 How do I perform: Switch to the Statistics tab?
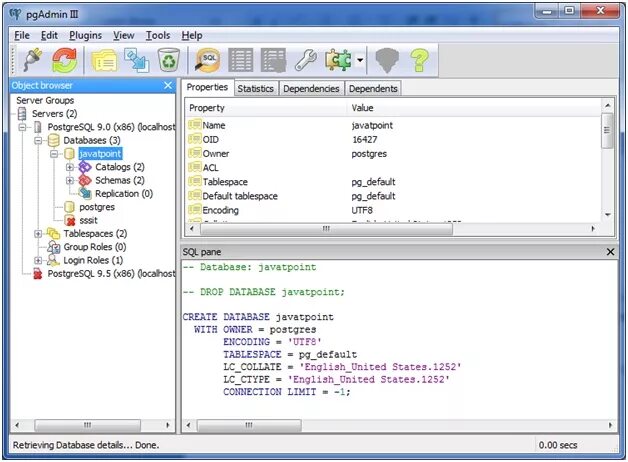tap(256, 88)
